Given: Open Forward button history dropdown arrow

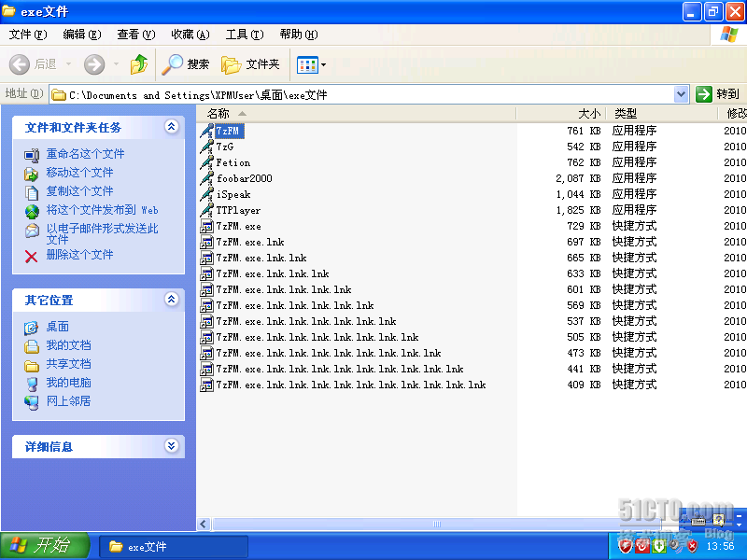Looking at the screenshot, I should pos(116,63).
